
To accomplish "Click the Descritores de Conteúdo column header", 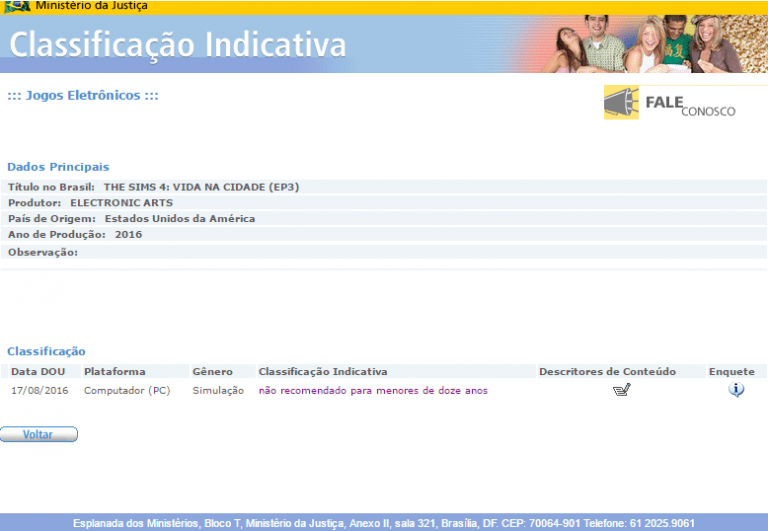I will (x=607, y=372).
